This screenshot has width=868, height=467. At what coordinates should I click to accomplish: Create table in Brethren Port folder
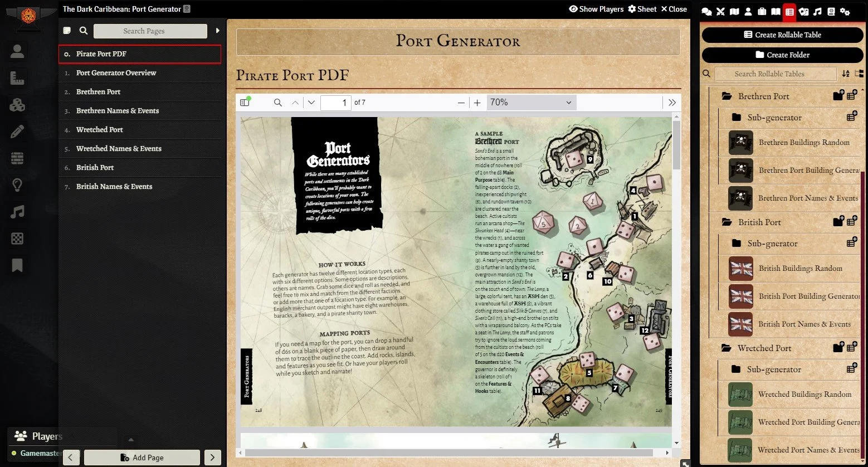(x=852, y=95)
